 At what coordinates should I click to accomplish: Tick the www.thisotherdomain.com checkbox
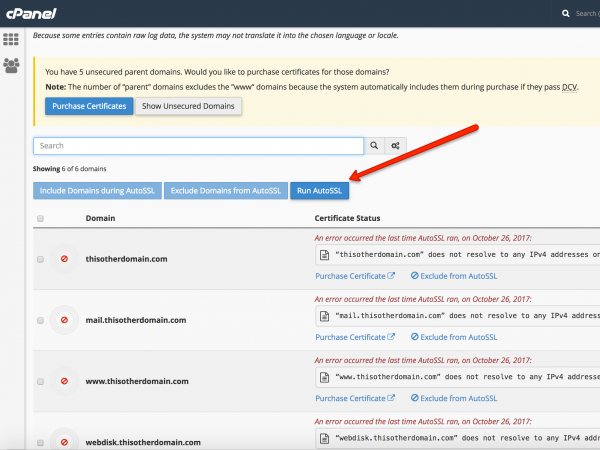40,381
